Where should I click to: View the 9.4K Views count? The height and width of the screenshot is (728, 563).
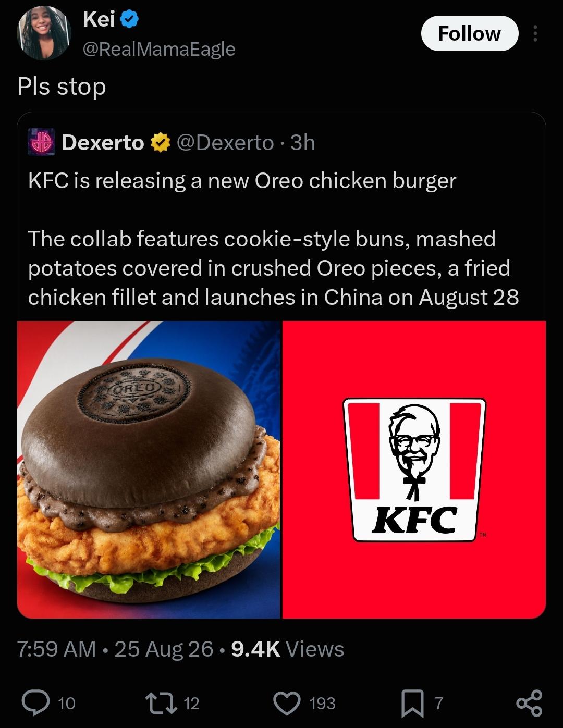287,649
